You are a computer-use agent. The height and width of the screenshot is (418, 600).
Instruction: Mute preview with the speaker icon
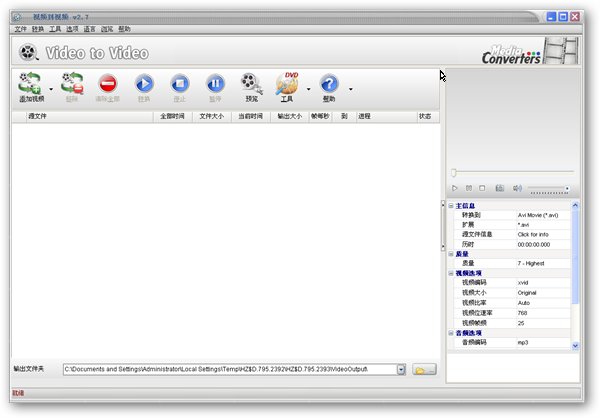(517, 188)
